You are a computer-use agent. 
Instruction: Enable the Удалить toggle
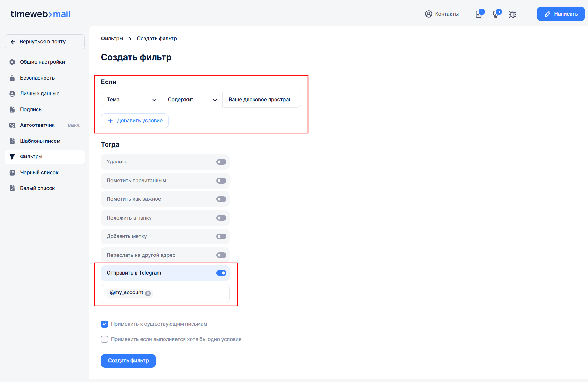221,162
